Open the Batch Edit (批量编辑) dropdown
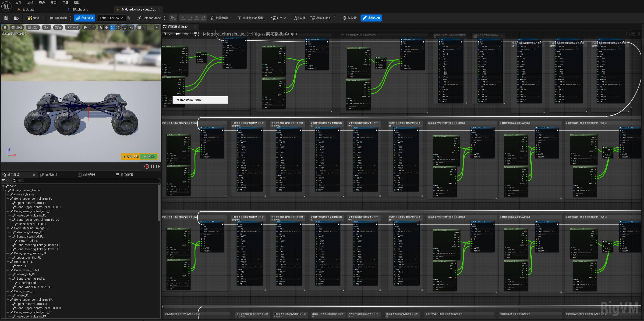The width and height of the screenshot is (644, 321). click(221, 18)
